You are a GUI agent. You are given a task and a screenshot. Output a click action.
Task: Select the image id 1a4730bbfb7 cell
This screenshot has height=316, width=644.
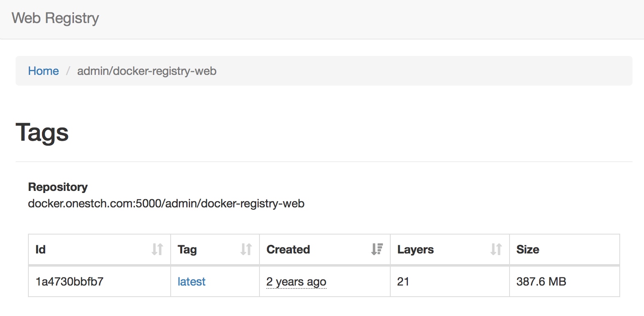69,282
